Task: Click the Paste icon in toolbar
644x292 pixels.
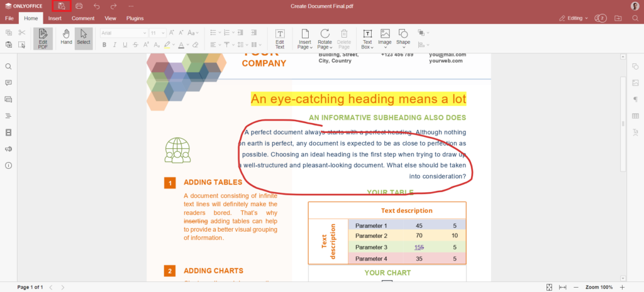Action: 9,45
